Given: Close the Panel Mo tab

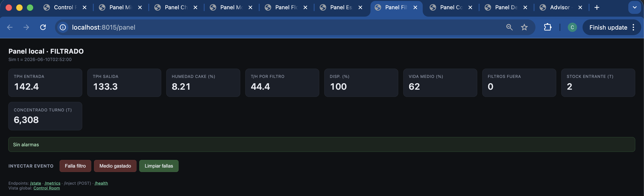Looking at the screenshot, I should point(250,7).
